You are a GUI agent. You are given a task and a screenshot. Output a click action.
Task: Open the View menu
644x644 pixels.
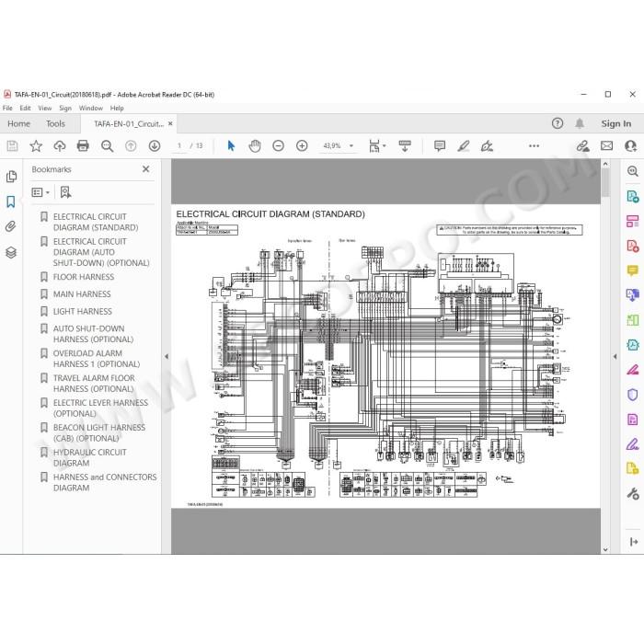45,108
